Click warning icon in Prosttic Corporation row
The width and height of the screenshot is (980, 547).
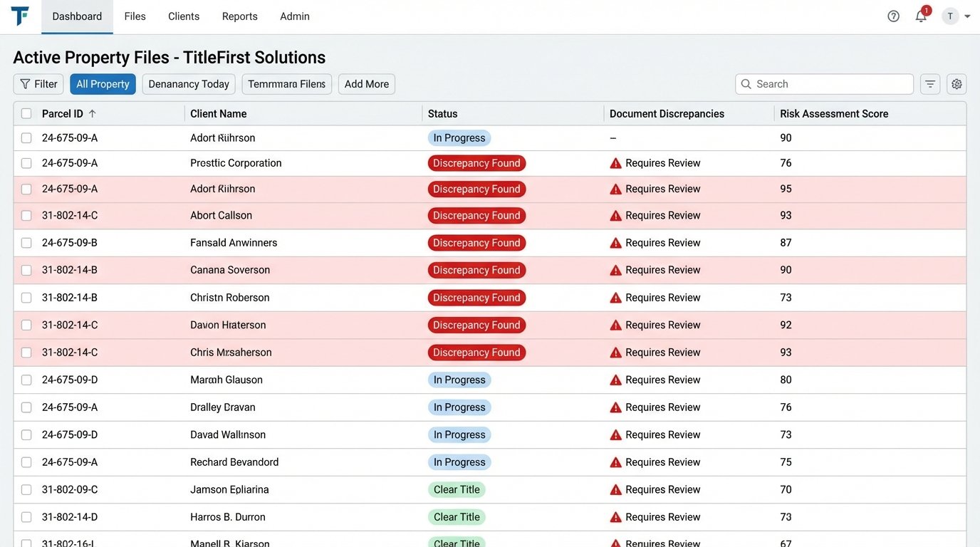[616, 163]
